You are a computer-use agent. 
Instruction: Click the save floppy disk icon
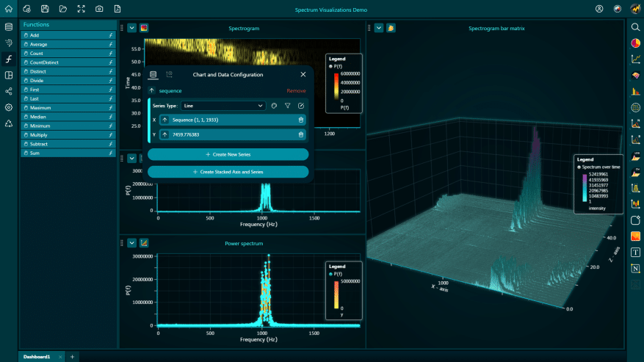click(x=45, y=9)
